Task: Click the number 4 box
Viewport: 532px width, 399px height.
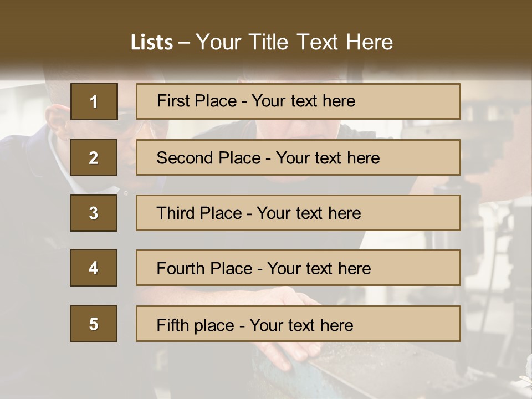Action: click(94, 268)
